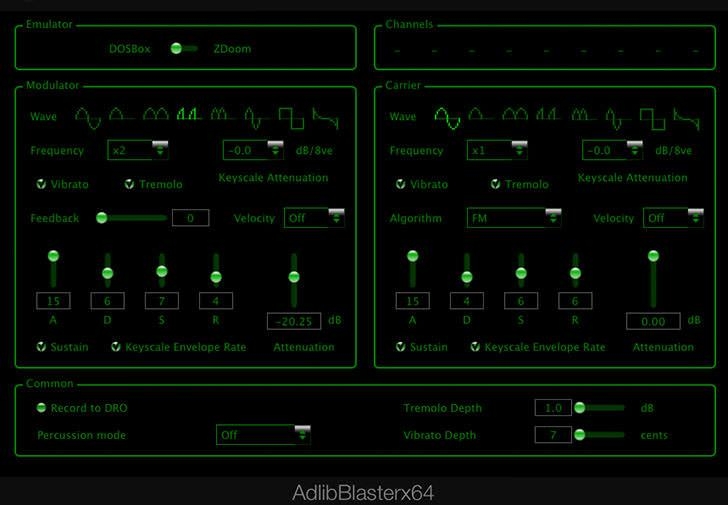Enable Record to DRO
The image size is (728, 505).
42,408
